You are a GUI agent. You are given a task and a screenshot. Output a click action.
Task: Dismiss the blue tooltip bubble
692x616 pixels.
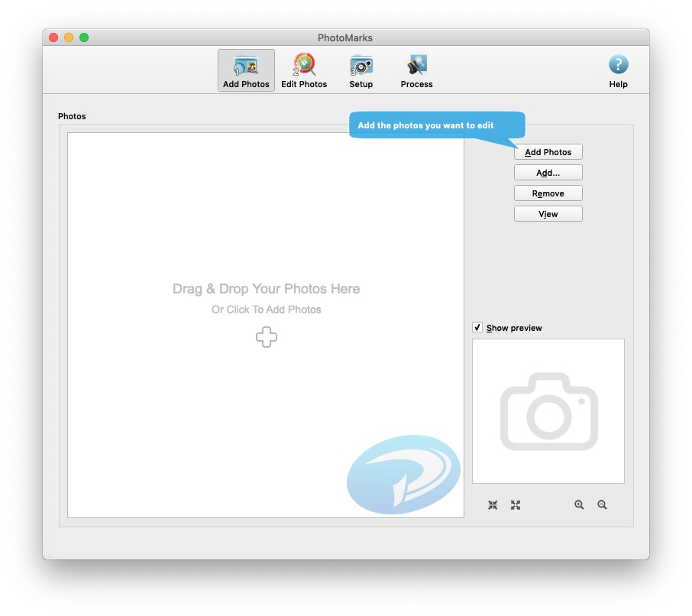pos(437,125)
